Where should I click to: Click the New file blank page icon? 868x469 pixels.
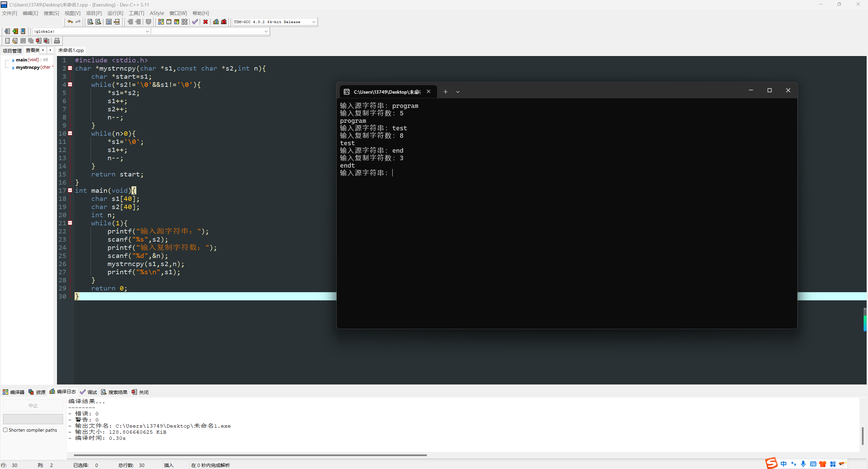7,41
